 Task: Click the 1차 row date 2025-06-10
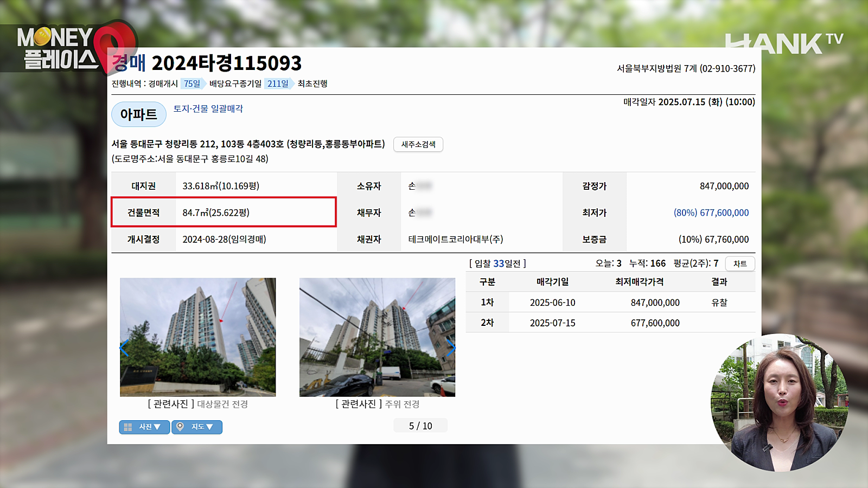click(x=552, y=303)
